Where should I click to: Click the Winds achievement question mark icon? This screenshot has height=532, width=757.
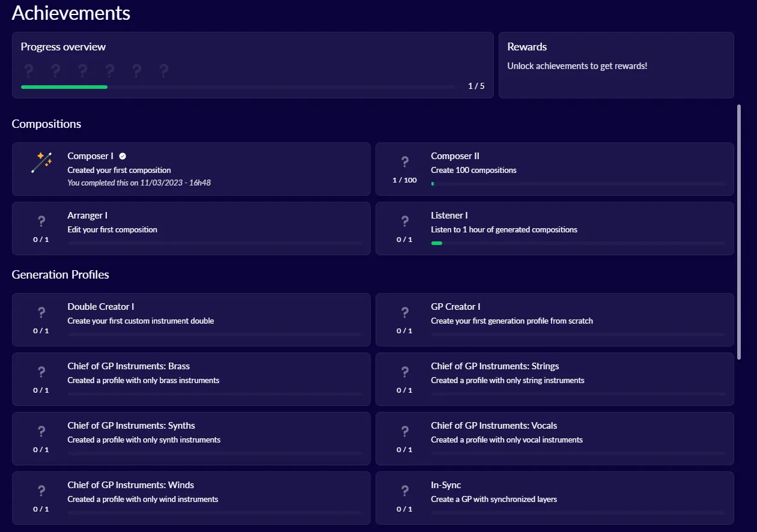(x=41, y=491)
